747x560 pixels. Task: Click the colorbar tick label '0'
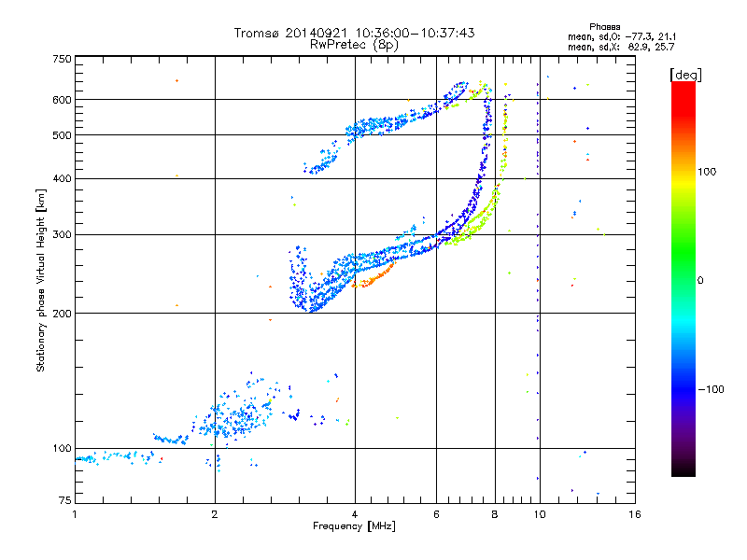(700, 281)
